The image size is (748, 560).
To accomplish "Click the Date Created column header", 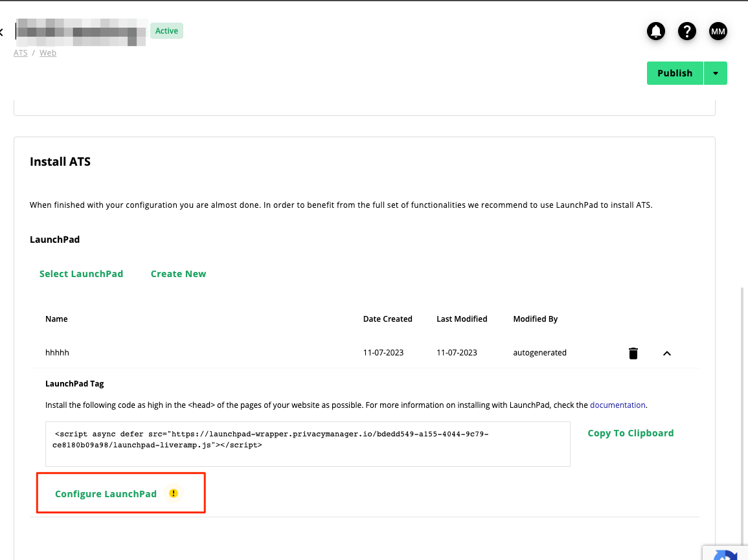I will [387, 319].
